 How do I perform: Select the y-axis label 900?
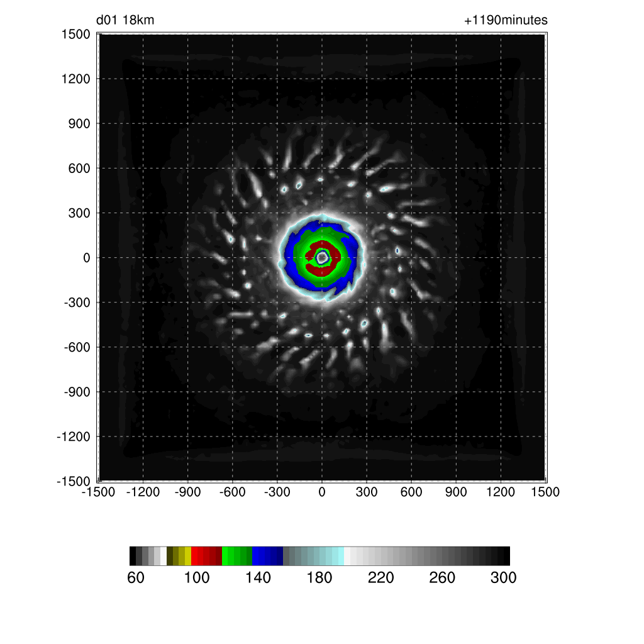79,123
